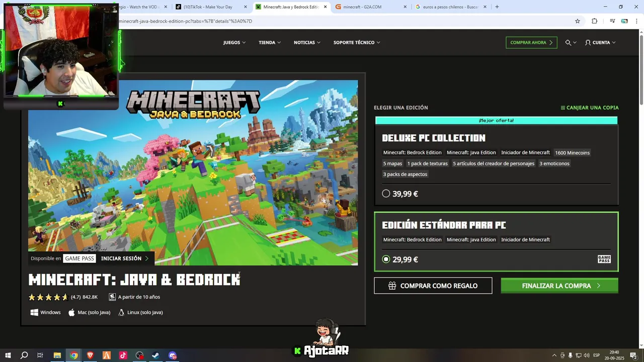Click the volume speaker icon in system tray
The width and height of the screenshot is (644, 362).
(x=586, y=355)
